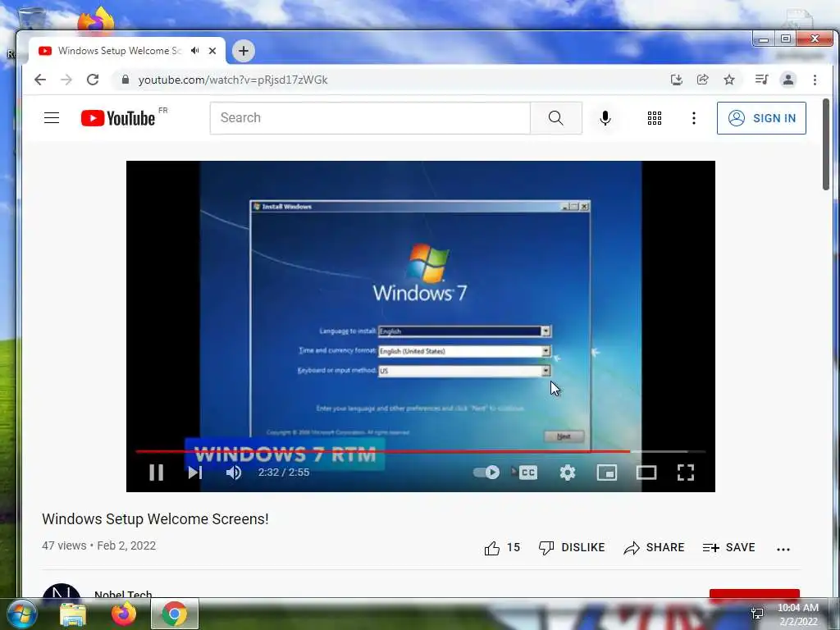Viewport: 840px width, 630px height.
Task: Pause the video
Action: (157, 472)
